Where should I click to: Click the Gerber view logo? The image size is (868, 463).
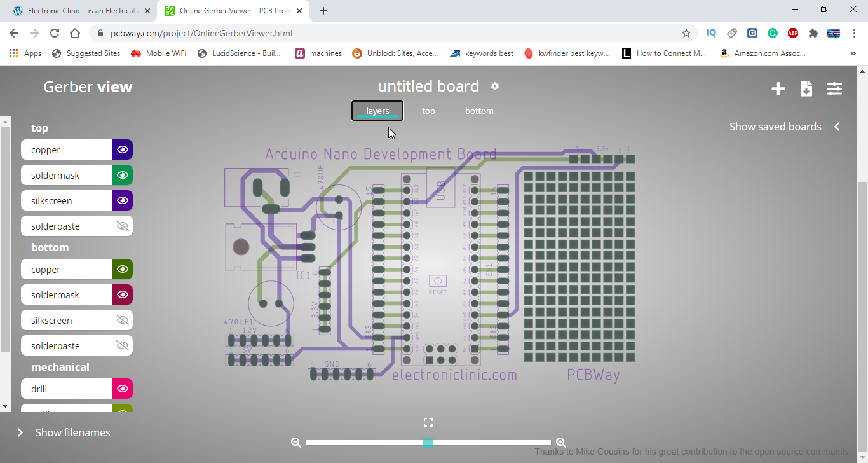point(88,87)
